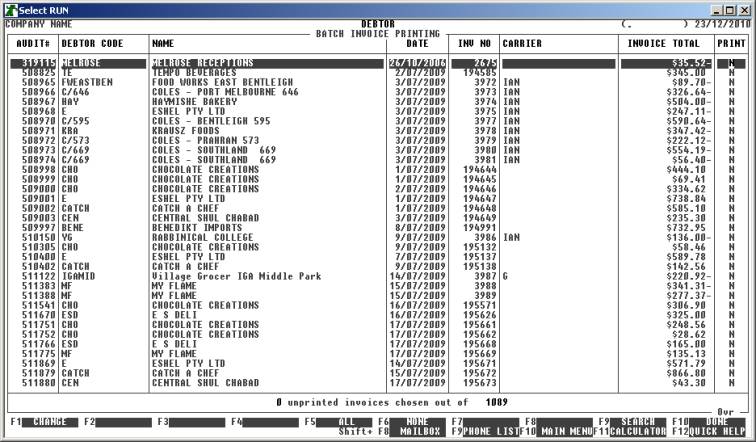756x442 pixels.
Task: Click the Select RUN window title icon
Action: [10, 10]
